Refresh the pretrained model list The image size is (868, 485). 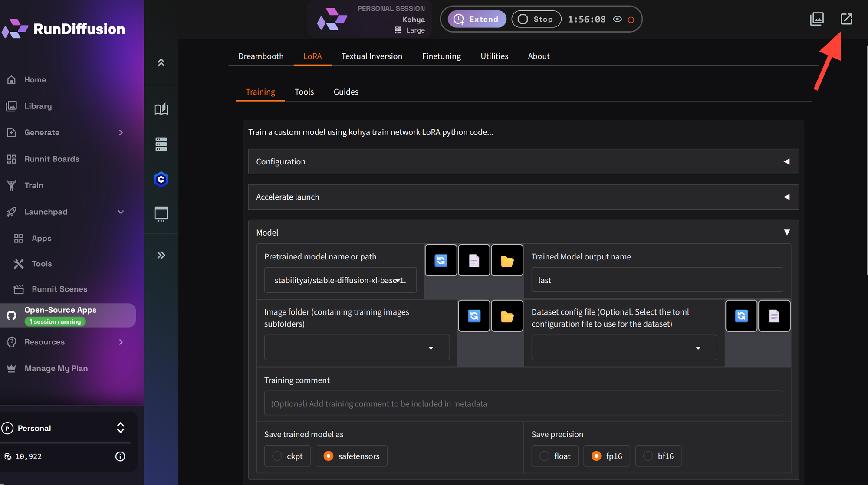[x=441, y=261]
